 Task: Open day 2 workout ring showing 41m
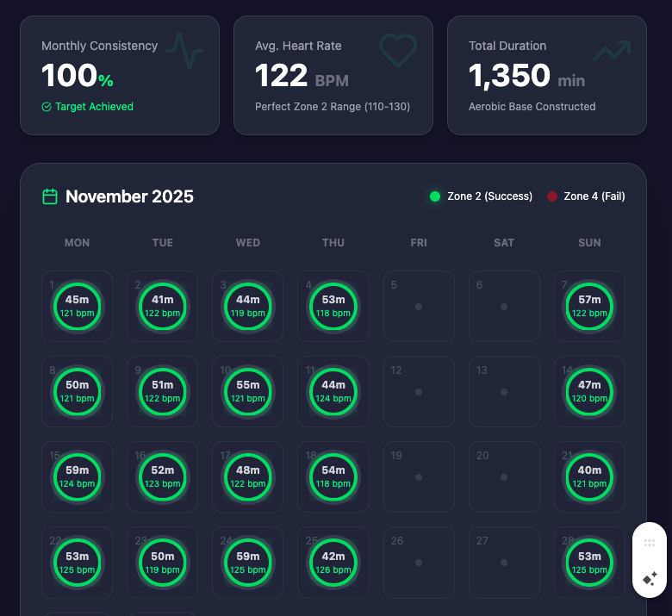tap(163, 307)
